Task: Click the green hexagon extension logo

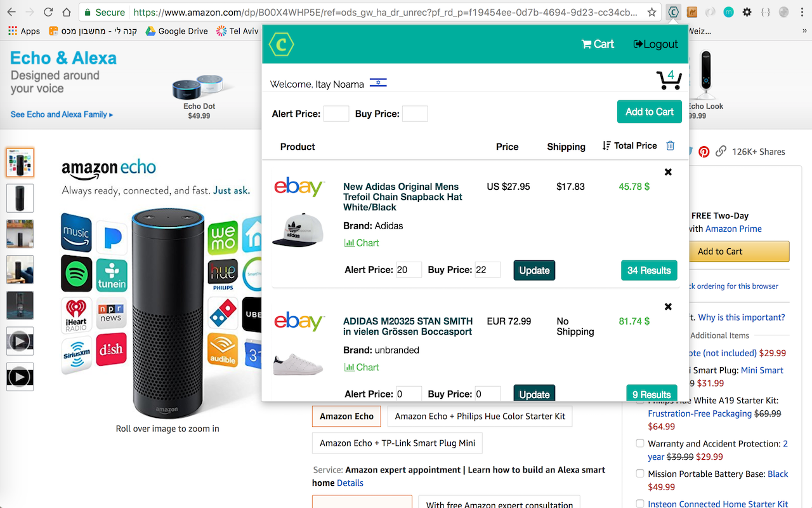Action: coord(281,44)
